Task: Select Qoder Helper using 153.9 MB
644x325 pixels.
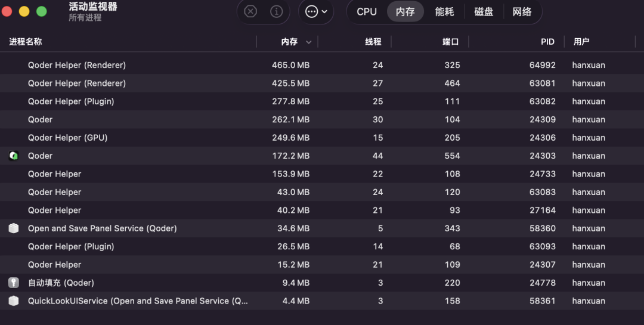Action: tap(322, 174)
